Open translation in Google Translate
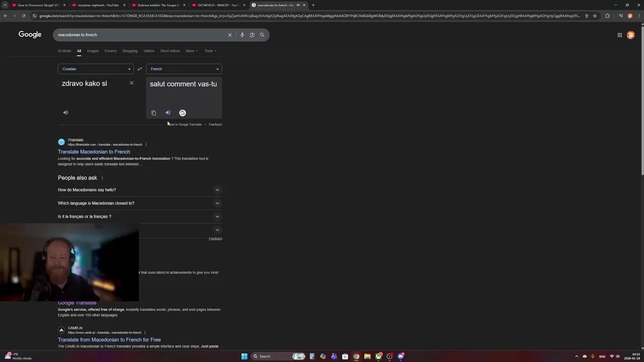644x362 pixels. [x=185, y=124]
